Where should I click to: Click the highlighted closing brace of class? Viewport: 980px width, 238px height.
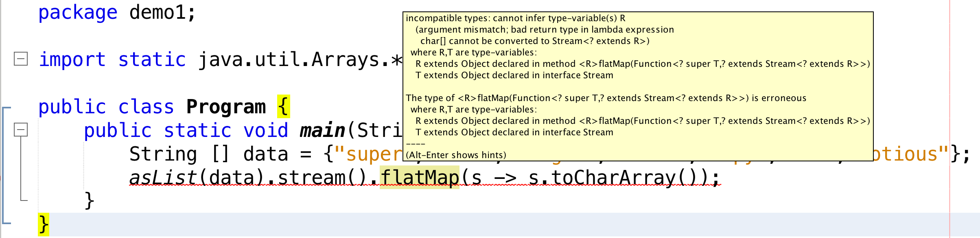pyautogui.click(x=44, y=225)
